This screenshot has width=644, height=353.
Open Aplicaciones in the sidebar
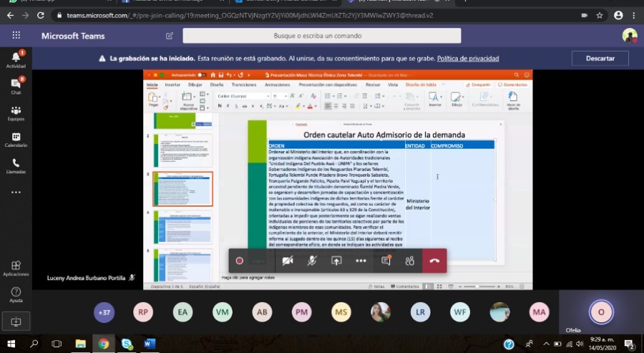point(16,268)
